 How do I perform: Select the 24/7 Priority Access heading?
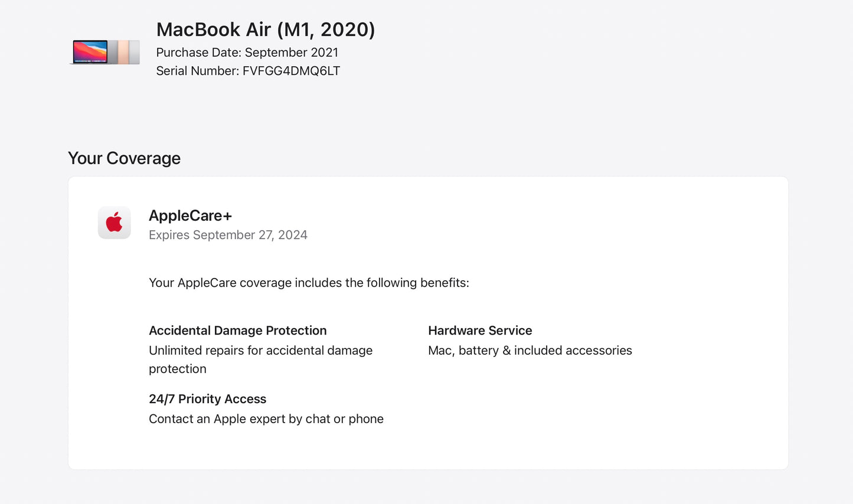click(207, 399)
